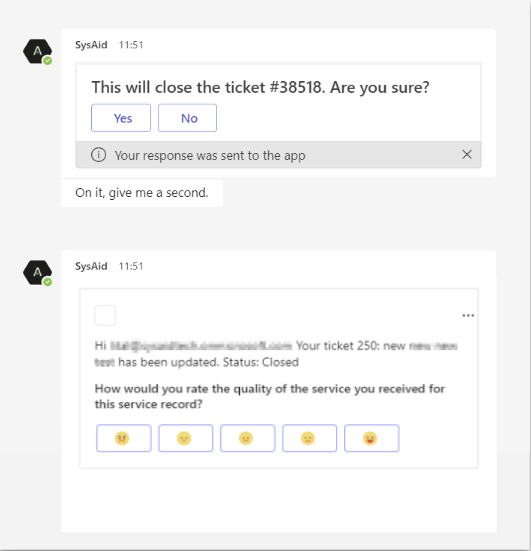This screenshot has width=531, height=551.
Task: Click the 11:51 timestamp on survey message
Action: (131, 266)
